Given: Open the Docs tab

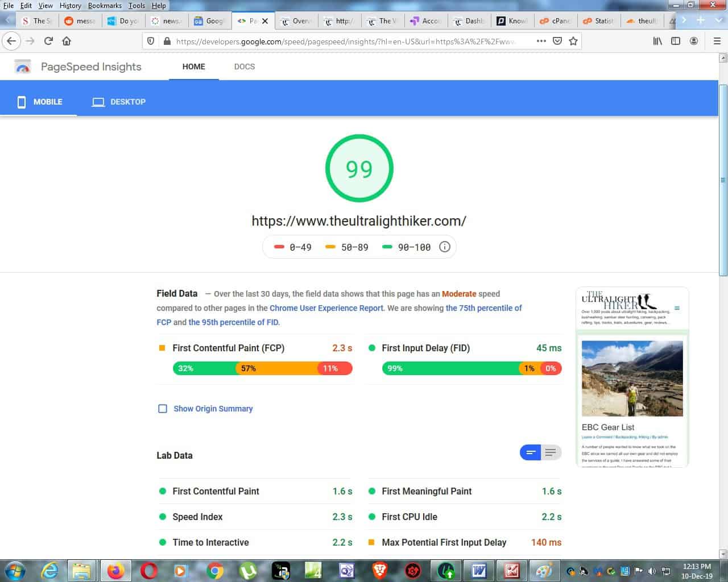Looking at the screenshot, I should click(244, 66).
